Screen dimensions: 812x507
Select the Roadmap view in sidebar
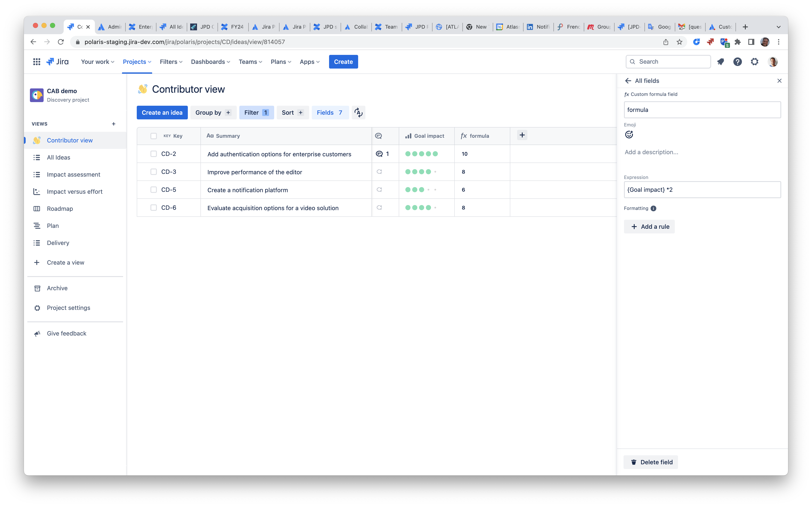point(60,208)
